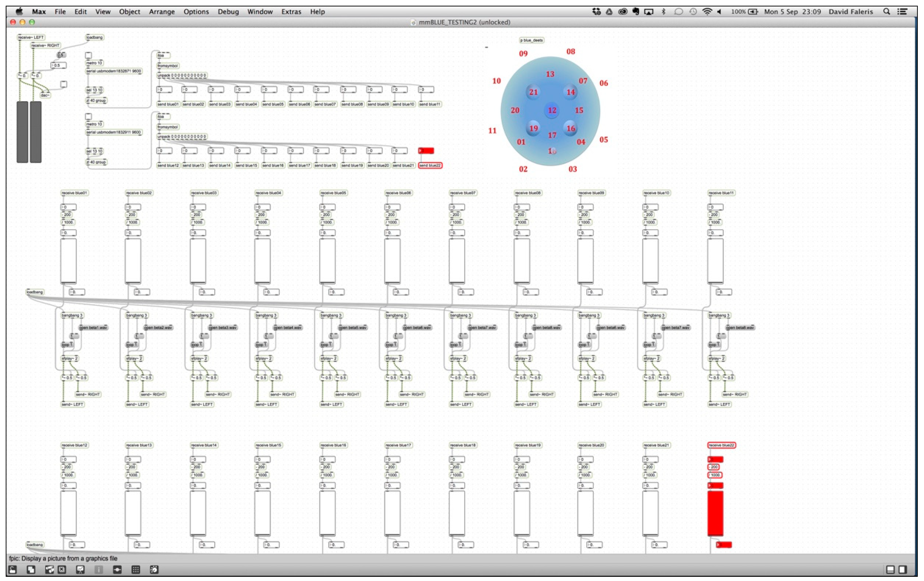
Task: Click the 0.5 number box below loadbang
Action: pos(58,66)
